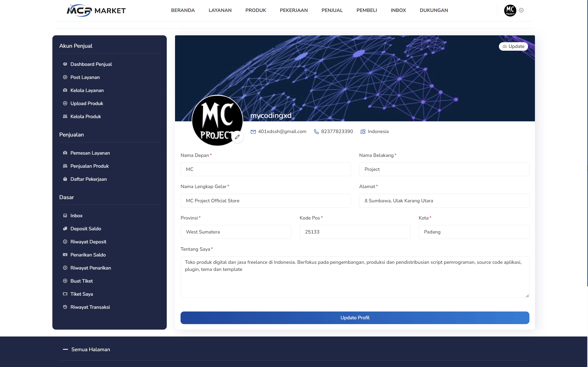Click the pencil icon to edit avatar
The width and height of the screenshot is (588, 367).
tap(237, 137)
